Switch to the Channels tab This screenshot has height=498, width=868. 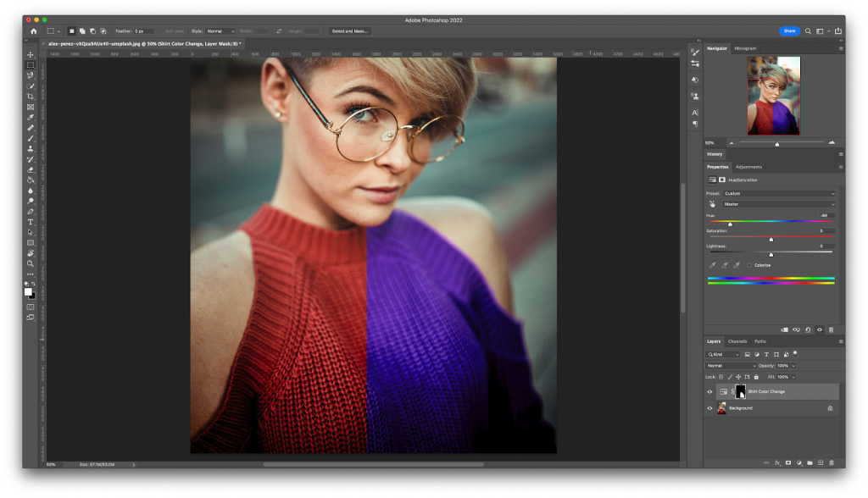pyautogui.click(x=737, y=341)
